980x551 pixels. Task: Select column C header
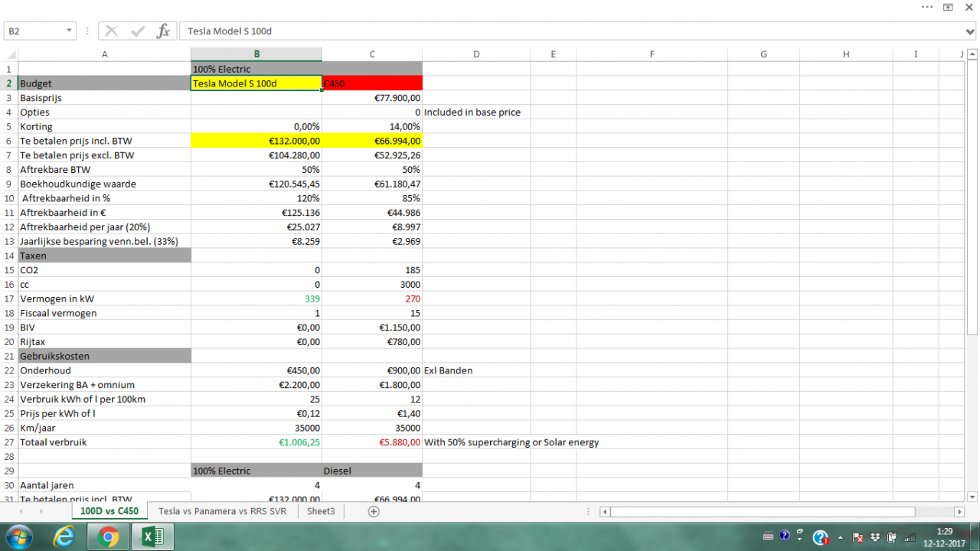[372, 54]
